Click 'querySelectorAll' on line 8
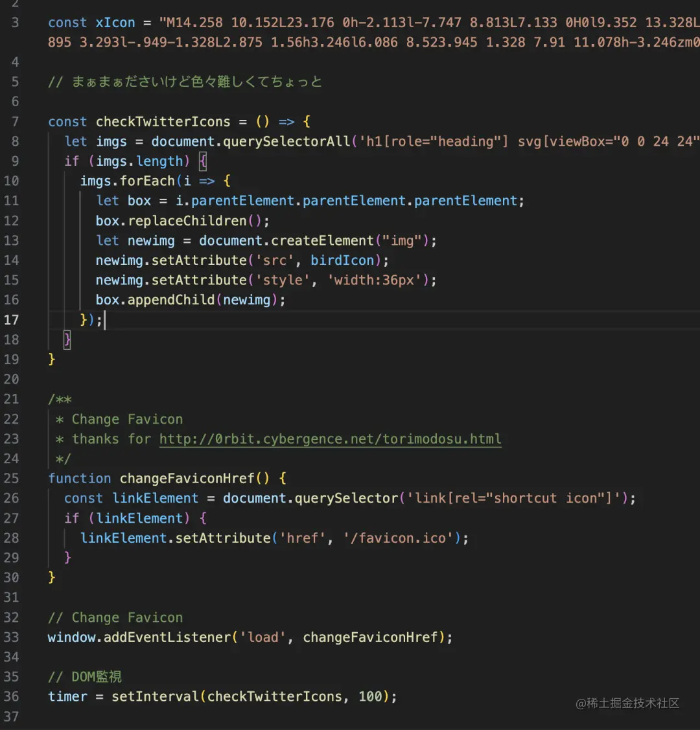The height and width of the screenshot is (730, 700). (286, 141)
